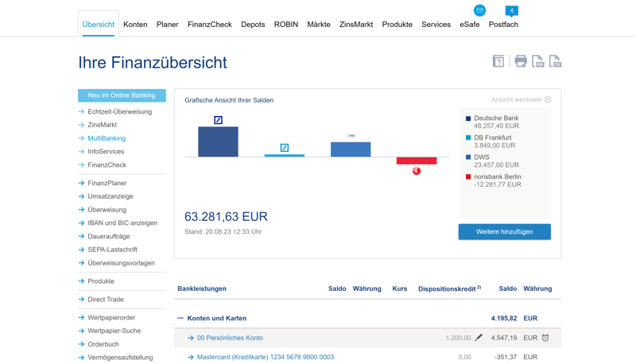Screen dimensions: 636x364
Task: Open Wertpapier-Suche sidebar link
Action: (114, 331)
